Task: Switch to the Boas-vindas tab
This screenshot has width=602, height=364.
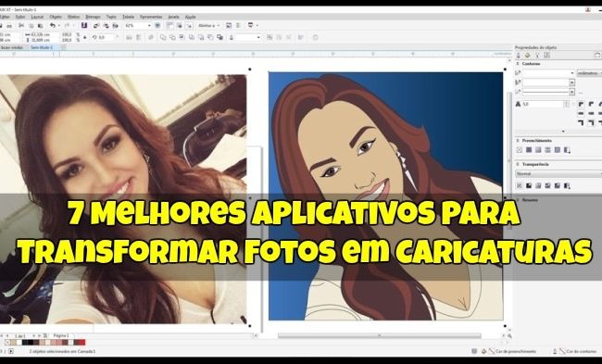Action: pyautogui.click(x=11, y=47)
